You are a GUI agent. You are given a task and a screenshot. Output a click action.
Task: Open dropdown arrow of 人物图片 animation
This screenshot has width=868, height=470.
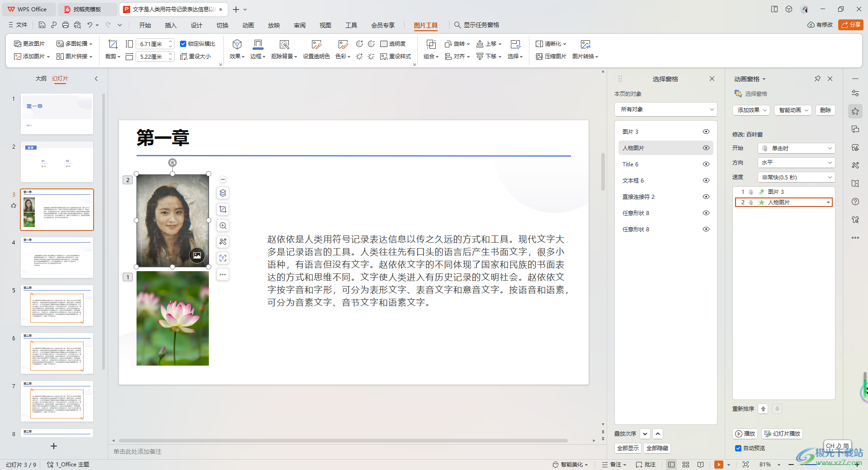[828, 202]
